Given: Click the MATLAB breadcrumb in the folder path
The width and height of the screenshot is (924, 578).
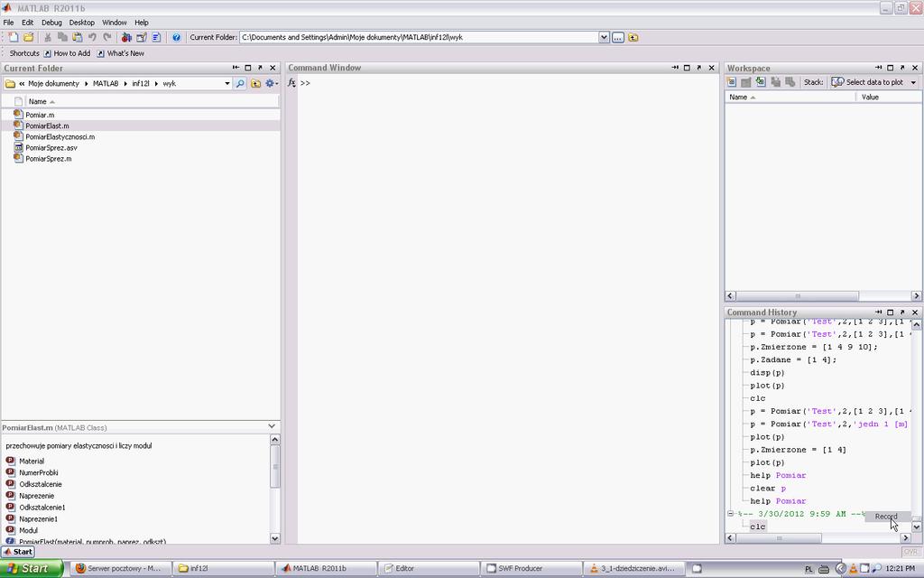Looking at the screenshot, I should click(106, 84).
